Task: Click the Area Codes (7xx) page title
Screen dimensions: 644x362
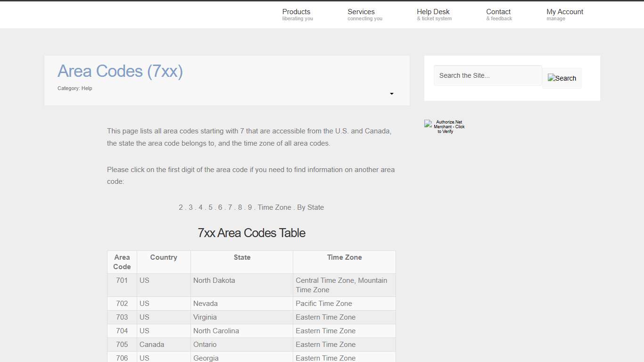Action: [x=120, y=71]
